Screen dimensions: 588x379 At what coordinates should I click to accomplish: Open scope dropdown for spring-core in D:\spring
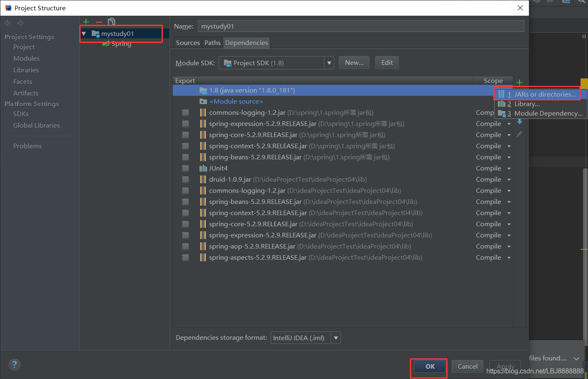509,135
